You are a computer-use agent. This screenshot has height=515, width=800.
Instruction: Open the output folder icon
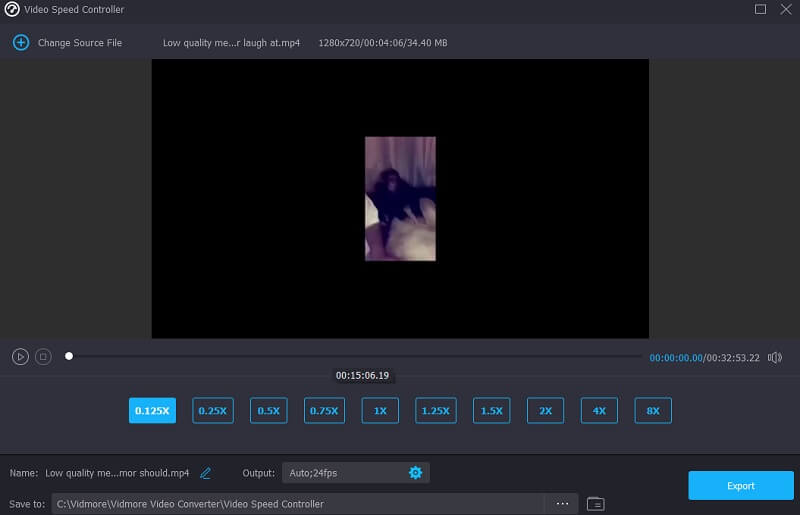[595, 504]
